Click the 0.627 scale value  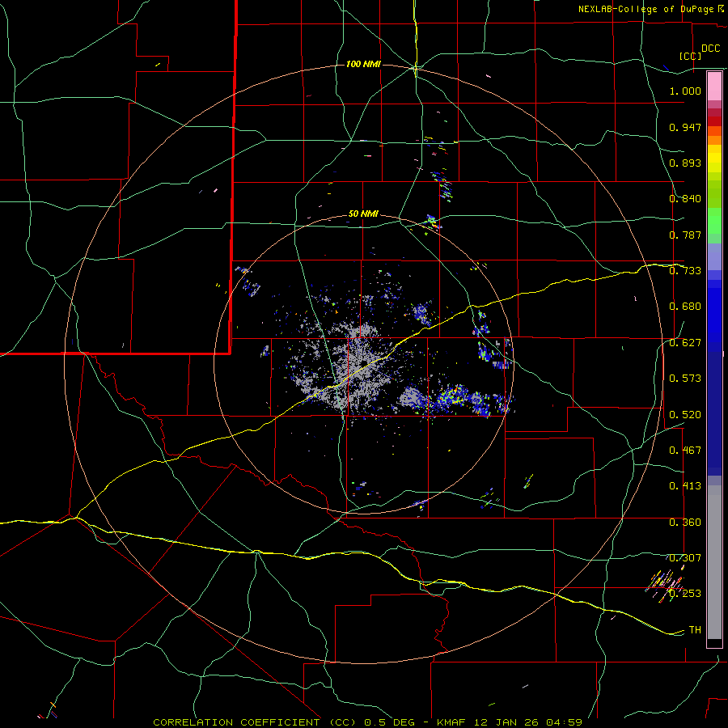tap(685, 343)
